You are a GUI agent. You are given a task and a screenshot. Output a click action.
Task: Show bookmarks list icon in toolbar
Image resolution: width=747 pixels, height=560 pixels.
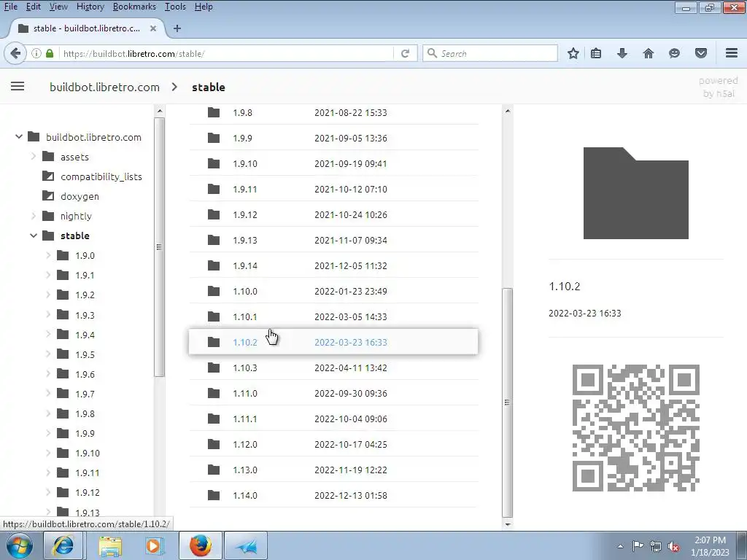pyautogui.click(x=595, y=53)
